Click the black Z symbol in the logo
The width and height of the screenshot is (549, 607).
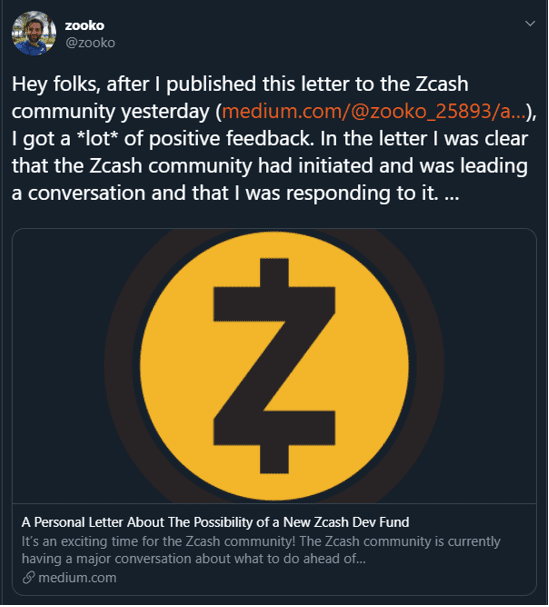(x=274, y=366)
